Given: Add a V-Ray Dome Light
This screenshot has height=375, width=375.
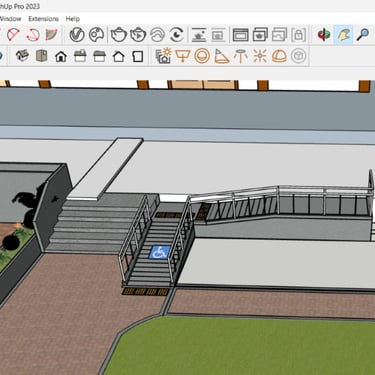Looking at the screenshot, I should click(x=279, y=56).
